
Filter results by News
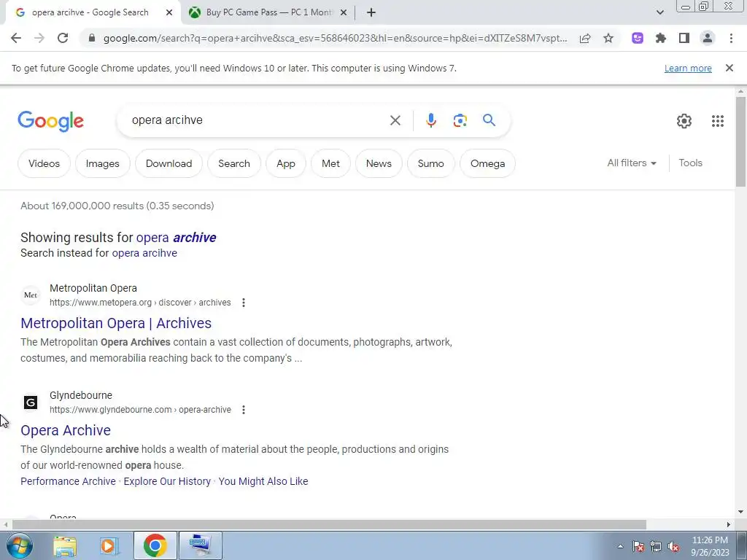point(379,163)
